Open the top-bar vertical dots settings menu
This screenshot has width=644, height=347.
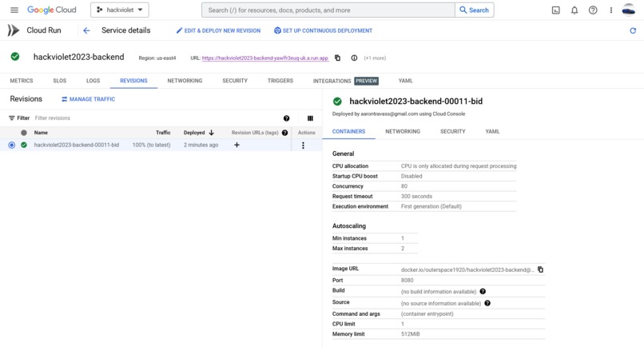point(610,10)
